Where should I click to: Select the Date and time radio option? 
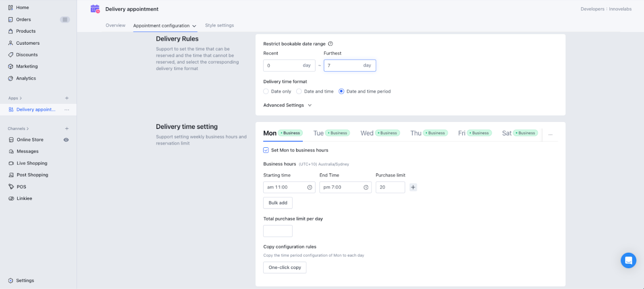pos(299,91)
